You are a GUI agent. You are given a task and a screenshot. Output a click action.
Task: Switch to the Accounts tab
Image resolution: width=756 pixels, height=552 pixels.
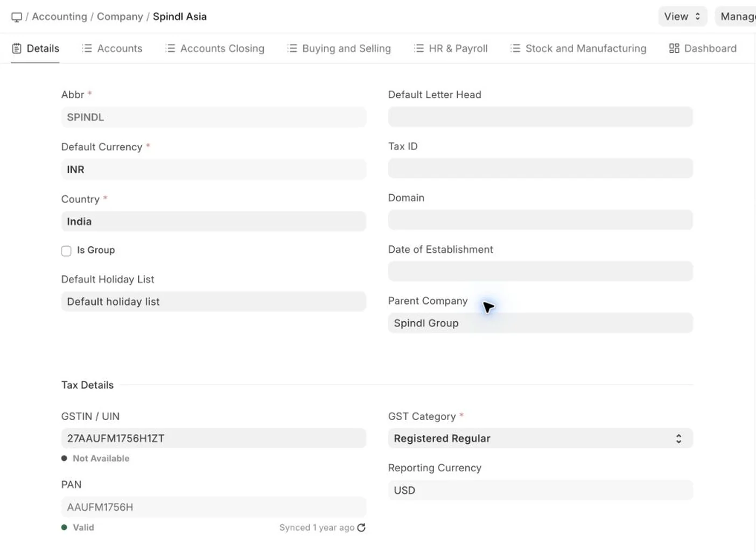(x=112, y=48)
